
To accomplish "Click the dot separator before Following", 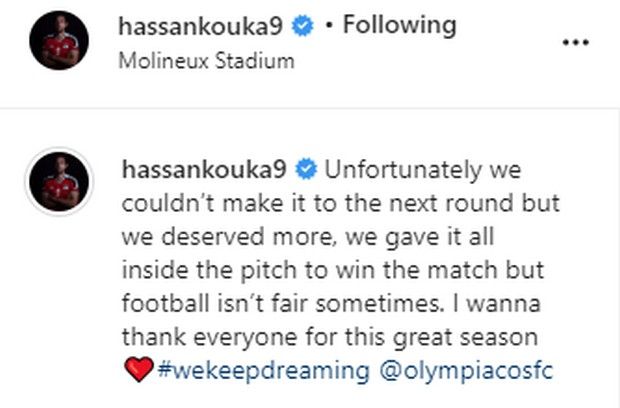I will (330, 26).
